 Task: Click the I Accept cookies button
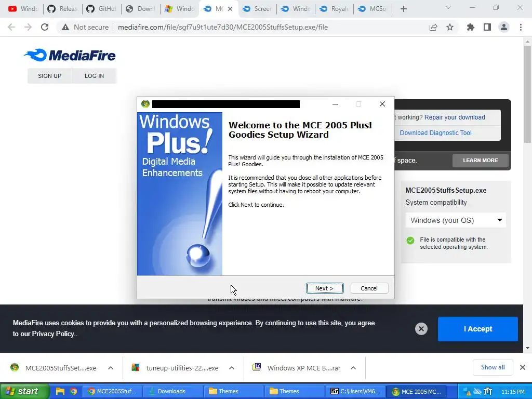coord(478,329)
